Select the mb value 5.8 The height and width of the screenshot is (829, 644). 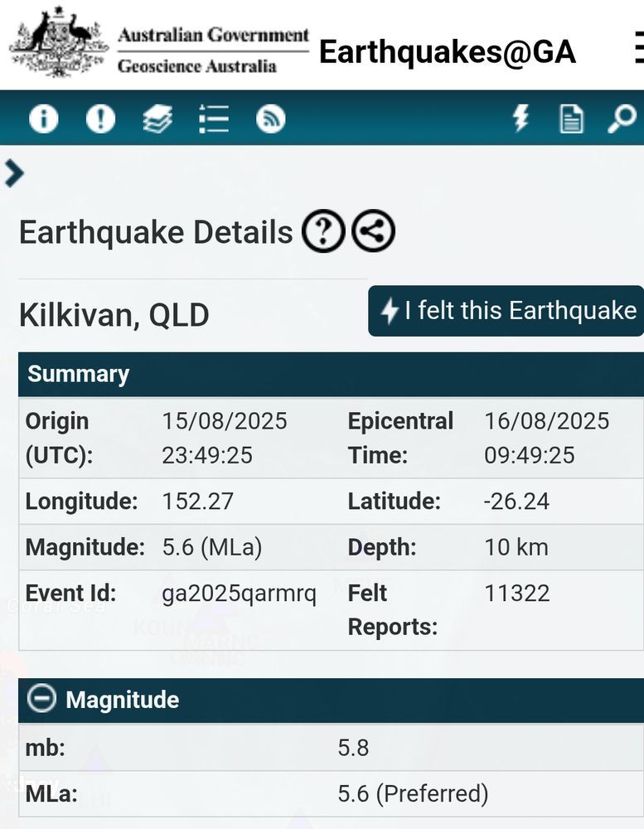point(353,748)
